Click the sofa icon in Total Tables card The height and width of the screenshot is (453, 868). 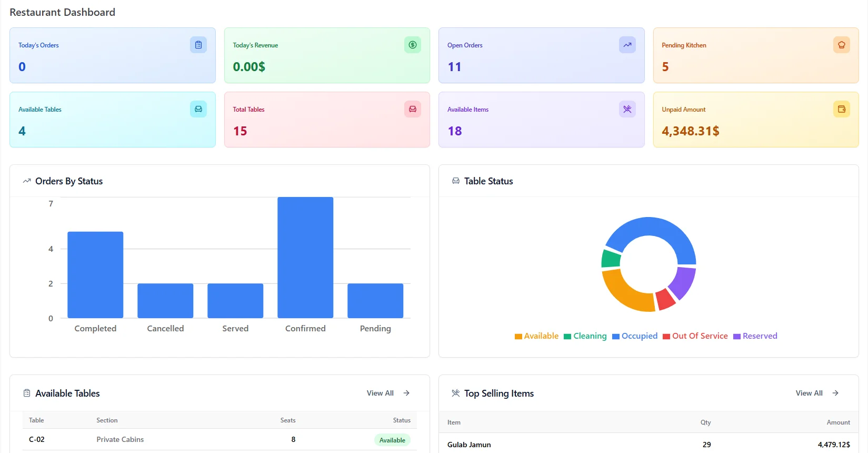(x=413, y=109)
